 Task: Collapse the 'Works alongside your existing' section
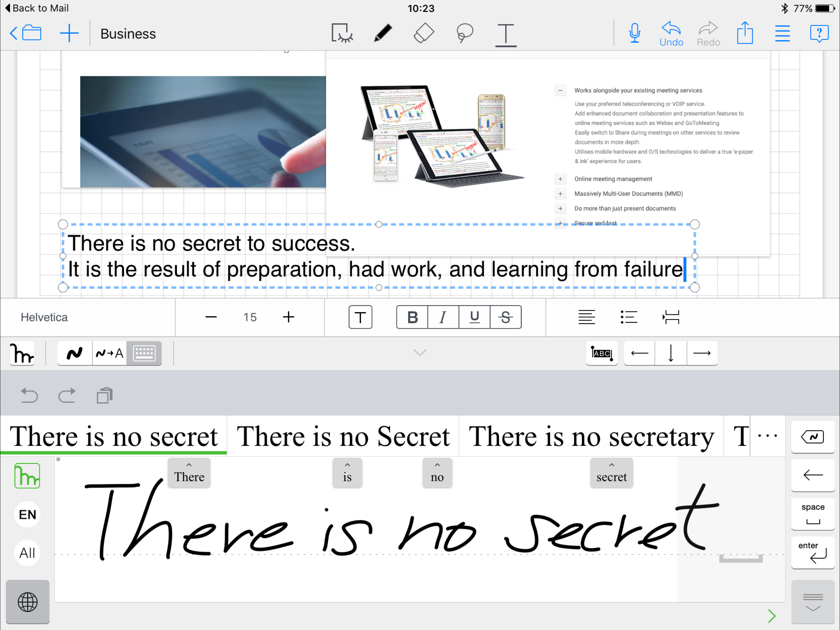point(560,90)
